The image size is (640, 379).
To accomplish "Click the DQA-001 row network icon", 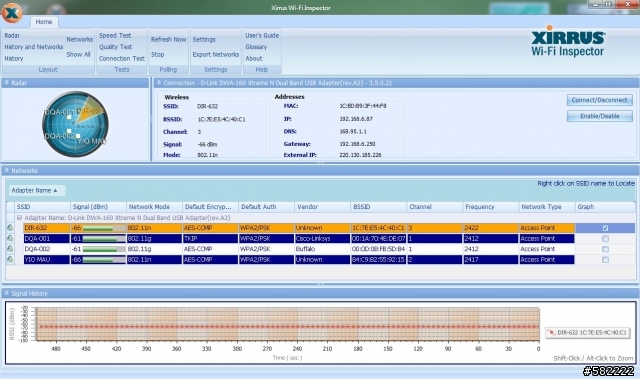I will [10, 238].
